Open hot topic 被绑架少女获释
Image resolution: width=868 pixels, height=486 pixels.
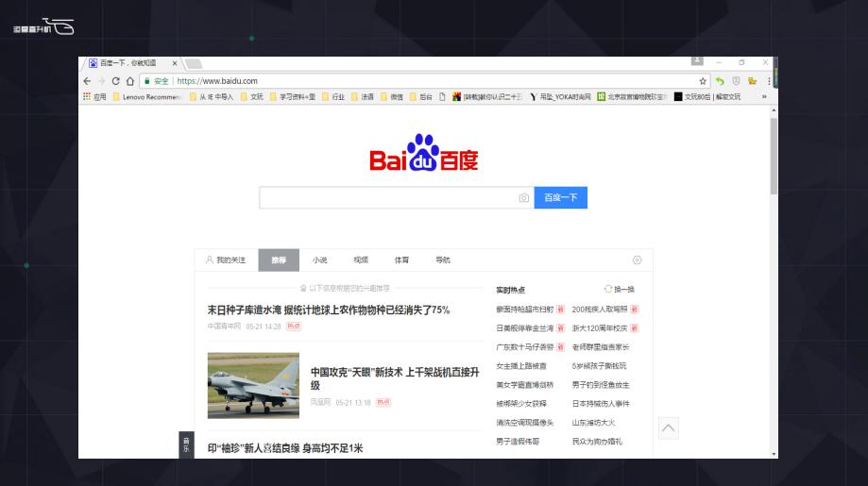[x=521, y=404]
